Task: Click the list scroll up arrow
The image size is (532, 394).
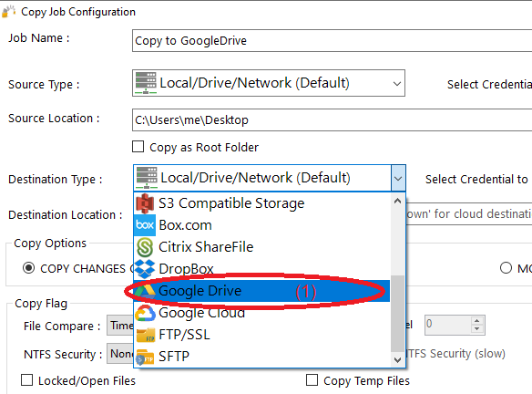Action: (x=398, y=201)
